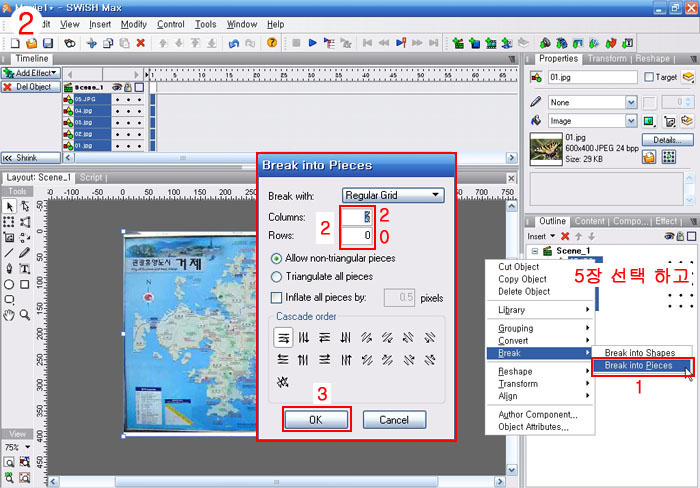Screen dimensions: 700x488
Task: Enable Inflate all pieces by checkbox
Action: (x=276, y=297)
